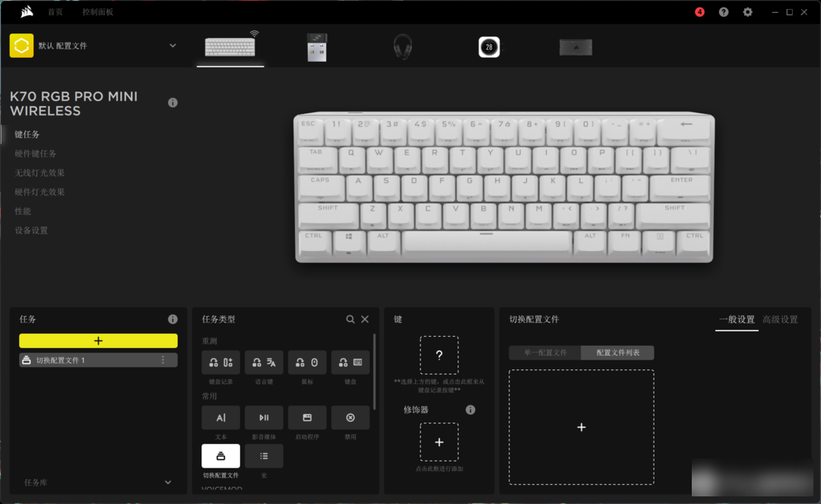Switch to 配置文件列表 mode
The image size is (821, 504).
pyautogui.click(x=618, y=353)
